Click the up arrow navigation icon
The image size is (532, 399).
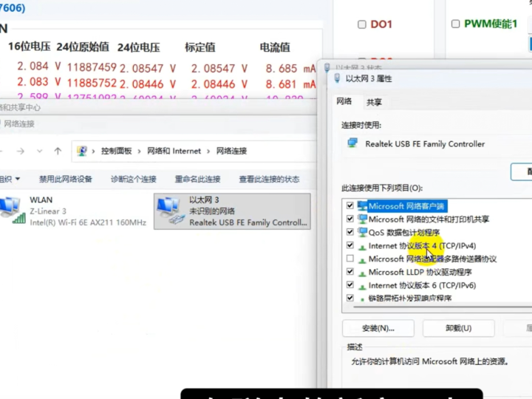58,151
